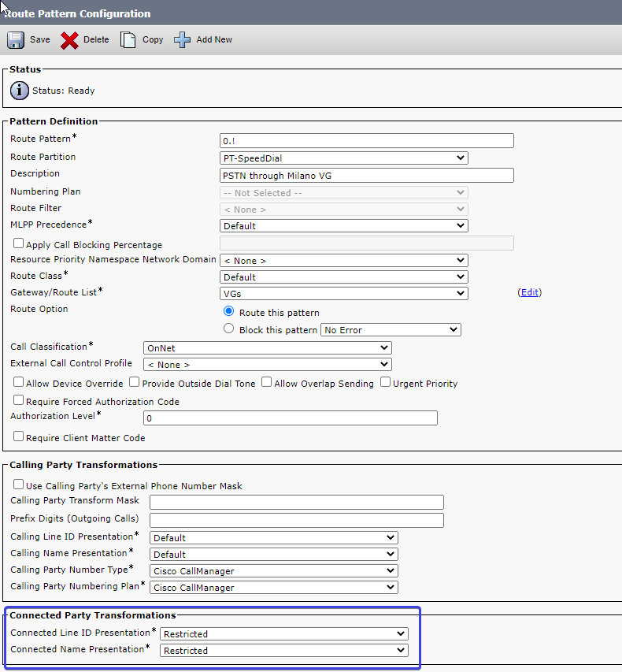Click the Calling Party Transform Mask field
The image size is (622, 672).
[296, 503]
